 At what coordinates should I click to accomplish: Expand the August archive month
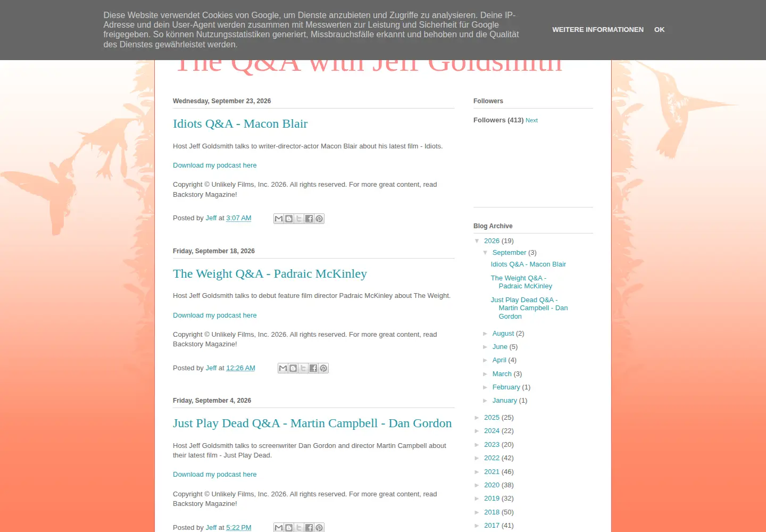[x=486, y=334]
